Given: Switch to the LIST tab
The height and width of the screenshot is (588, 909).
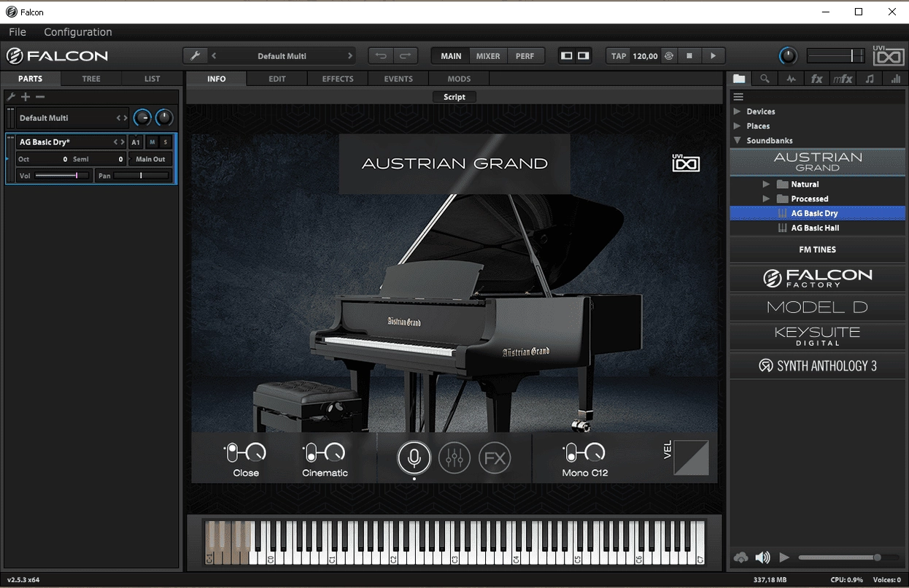Looking at the screenshot, I should pos(152,79).
